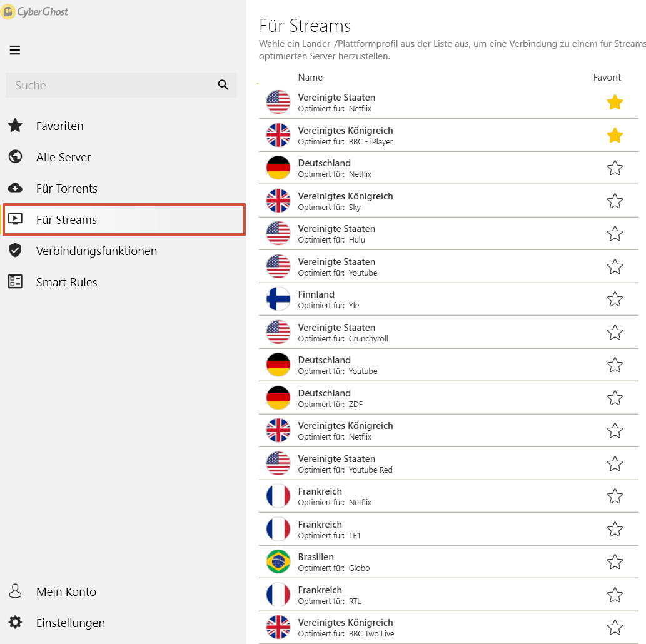
Task: Select Für Streams in sidebar
Action: pyautogui.click(x=124, y=219)
